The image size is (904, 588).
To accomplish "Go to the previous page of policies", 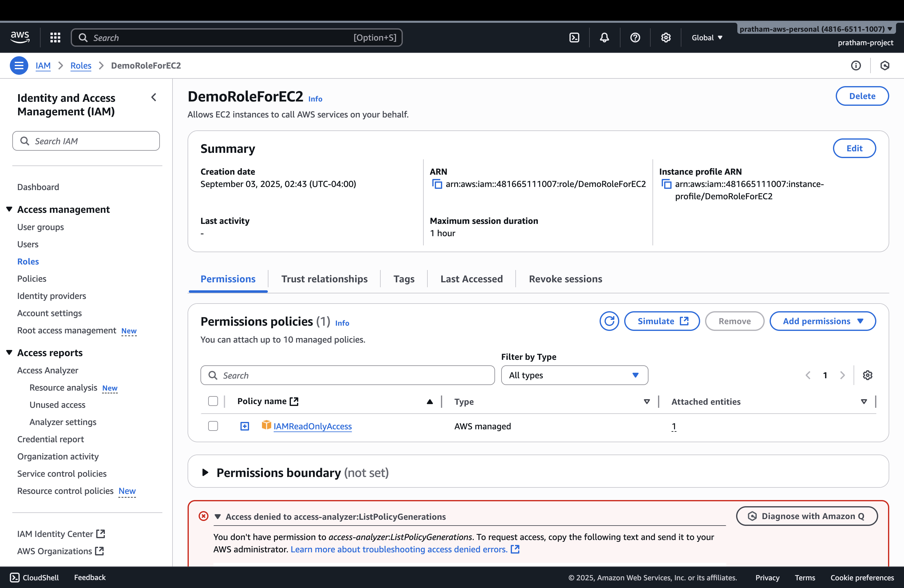I will tap(807, 375).
